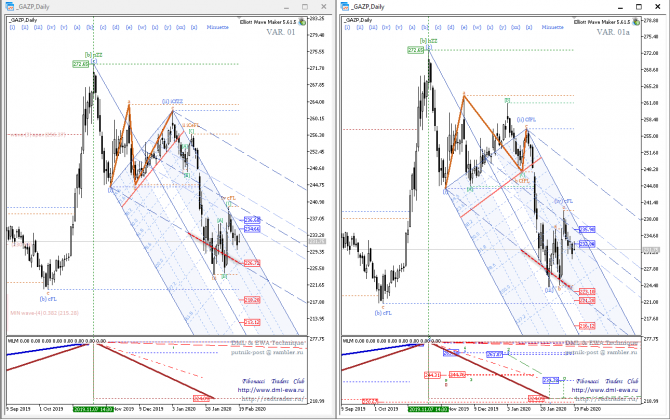Open the www.dml-ewa.ru link in VAR. 01 chart

point(270,390)
